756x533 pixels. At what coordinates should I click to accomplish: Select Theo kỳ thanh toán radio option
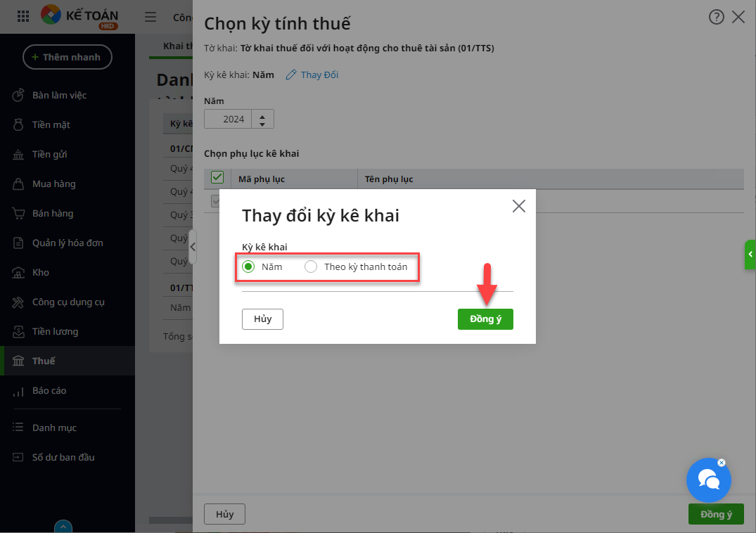point(311,266)
